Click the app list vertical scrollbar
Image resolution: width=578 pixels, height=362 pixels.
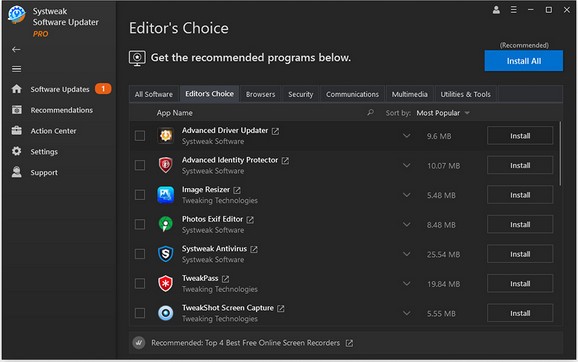[560, 153]
